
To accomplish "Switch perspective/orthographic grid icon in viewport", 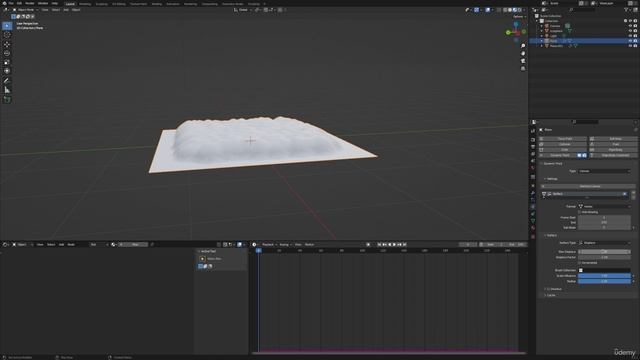I will coord(523,69).
